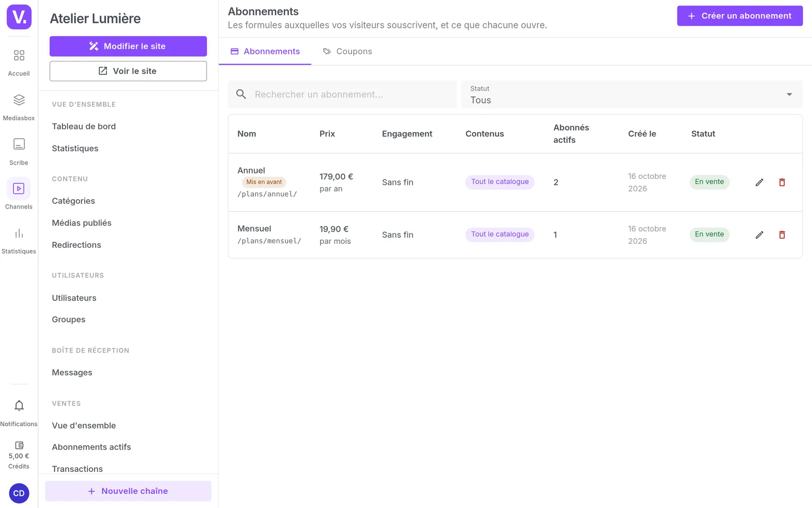Click the search magnifier icon

pos(242,94)
